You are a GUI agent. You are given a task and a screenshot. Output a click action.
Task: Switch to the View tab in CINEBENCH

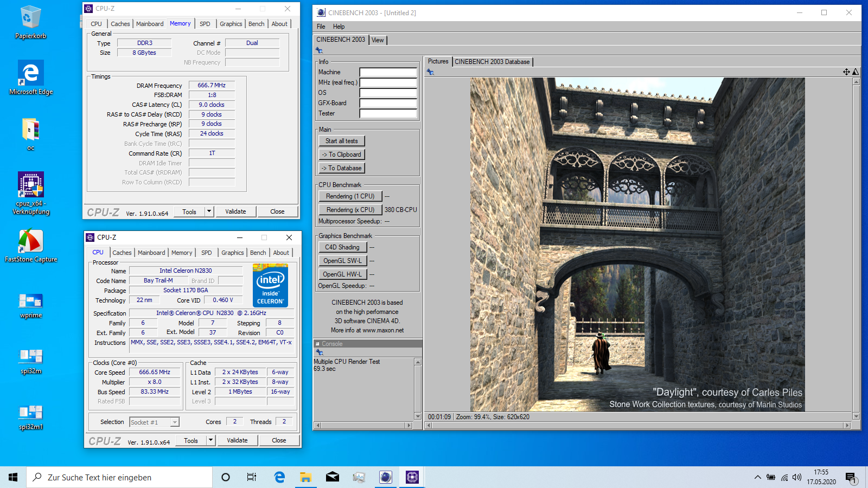tap(378, 40)
